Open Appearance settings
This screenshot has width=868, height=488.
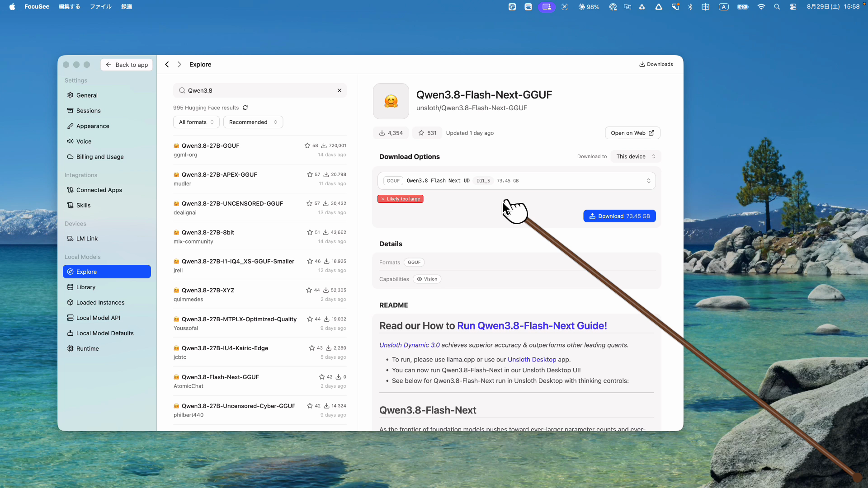coord(107,126)
